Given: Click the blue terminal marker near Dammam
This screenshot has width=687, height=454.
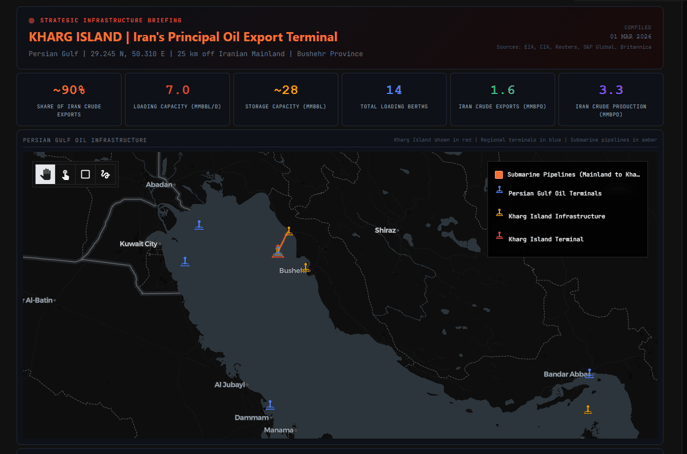Looking at the screenshot, I should pos(270,405).
